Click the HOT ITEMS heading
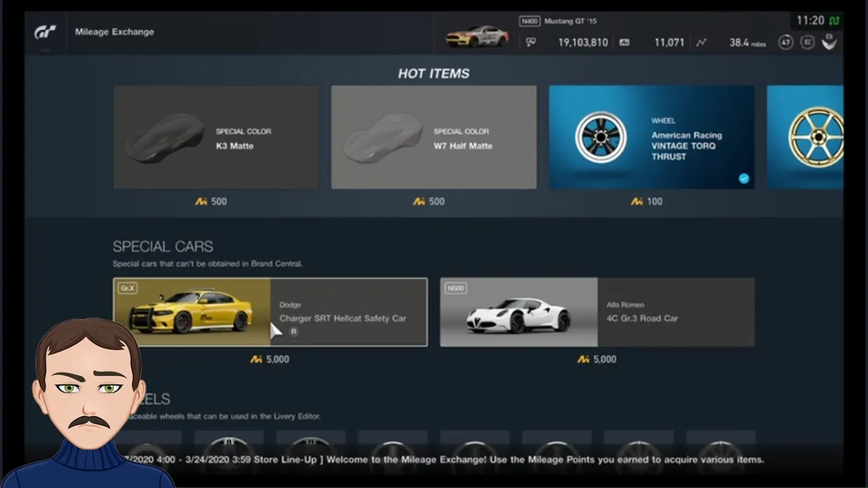Screen dimensions: 868x488 [x=433, y=73]
